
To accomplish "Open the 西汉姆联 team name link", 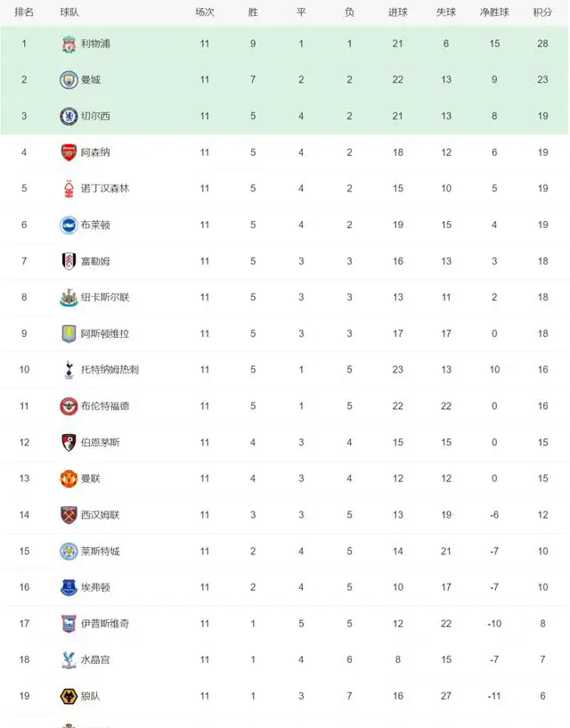I will coord(101,514).
